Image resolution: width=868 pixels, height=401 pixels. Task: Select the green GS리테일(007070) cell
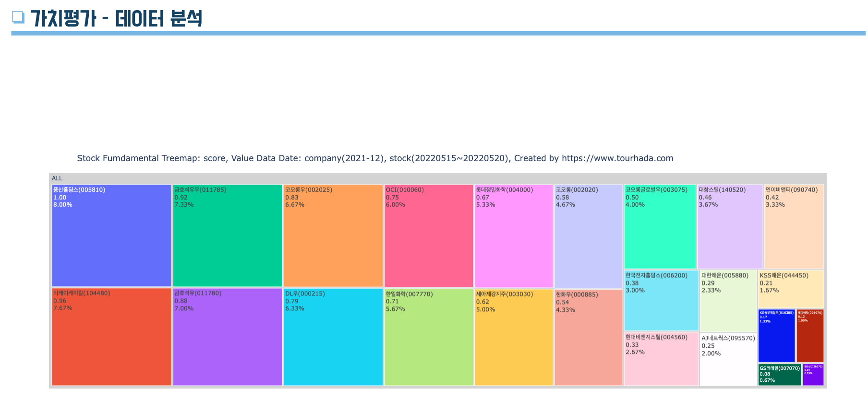click(780, 375)
